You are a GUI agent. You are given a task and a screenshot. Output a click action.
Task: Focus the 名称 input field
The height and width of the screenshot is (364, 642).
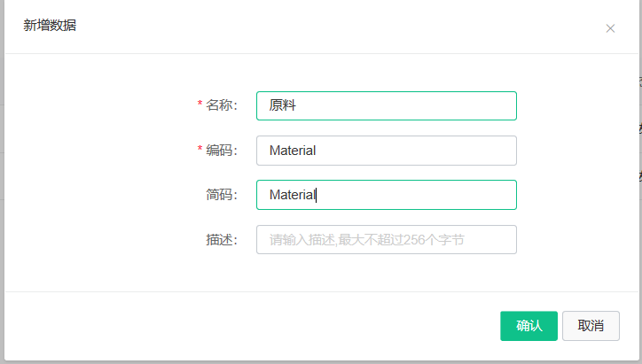(386, 105)
